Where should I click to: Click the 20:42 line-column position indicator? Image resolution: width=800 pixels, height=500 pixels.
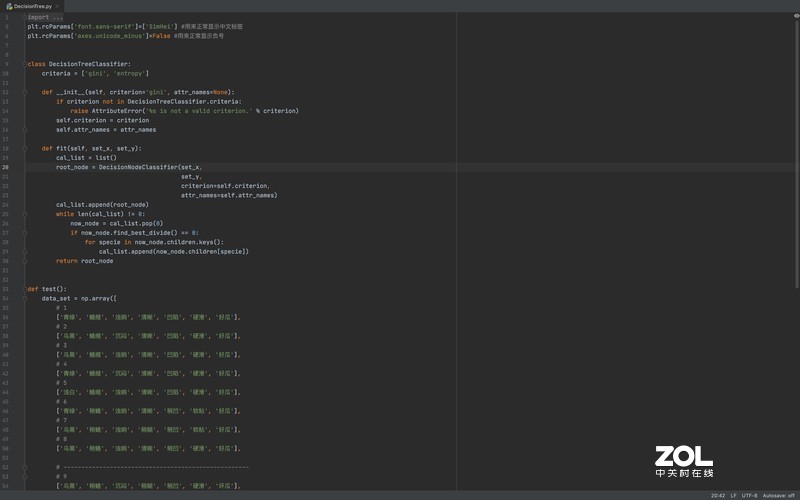click(718, 495)
